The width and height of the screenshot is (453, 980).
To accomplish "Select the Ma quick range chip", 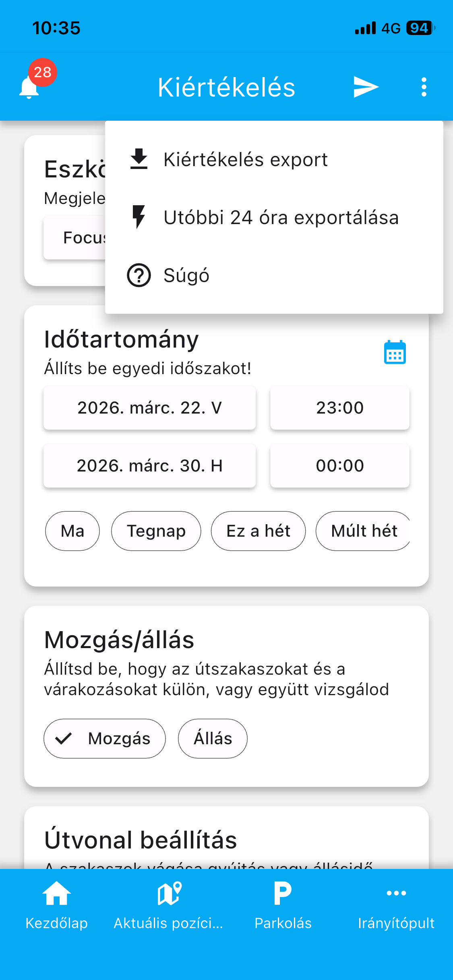I will [72, 531].
